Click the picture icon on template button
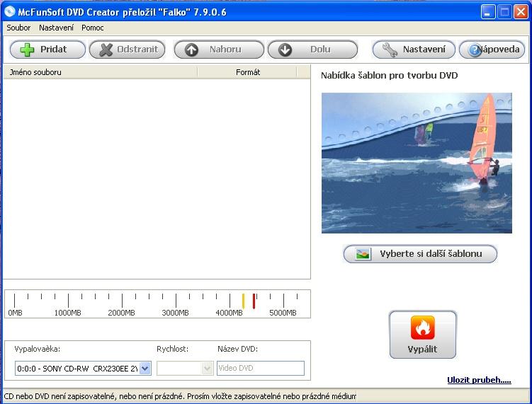The height and width of the screenshot is (404, 532). click(x=363, y=254)
